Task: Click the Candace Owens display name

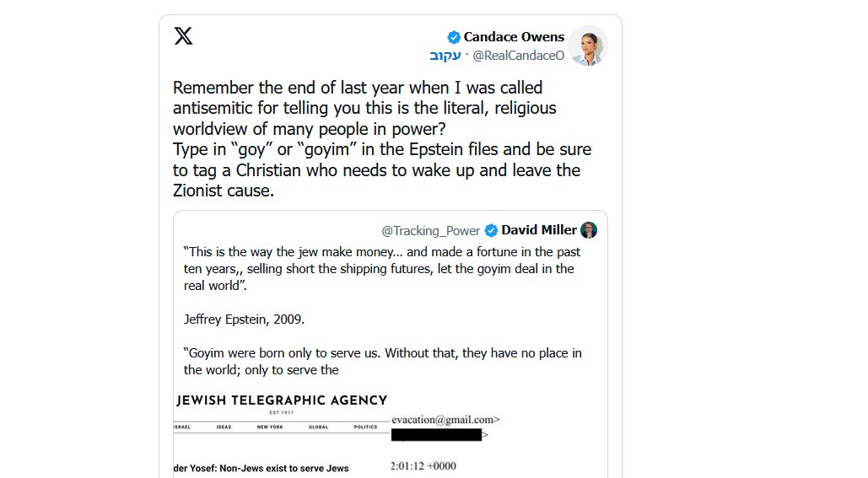Action: tap(514, 37)
